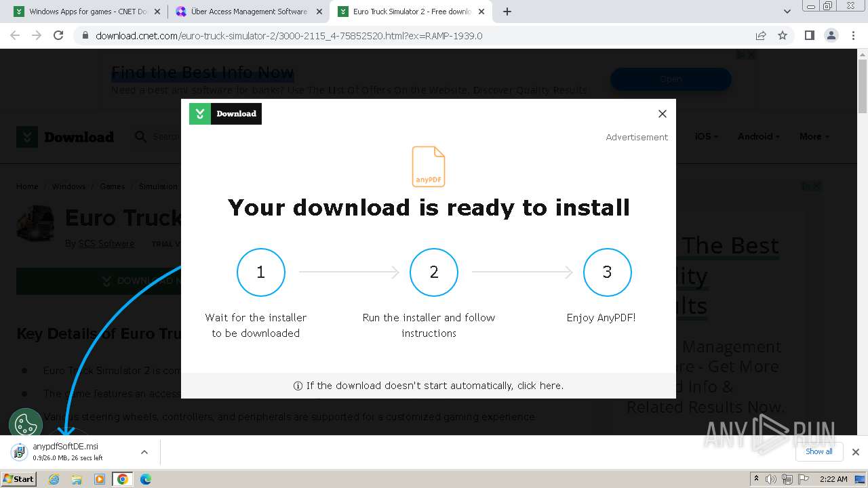Image resolution: width=868 pixels, height=488 pixels.
Task: Click the Advertisement label
Action: coord(637,137)
